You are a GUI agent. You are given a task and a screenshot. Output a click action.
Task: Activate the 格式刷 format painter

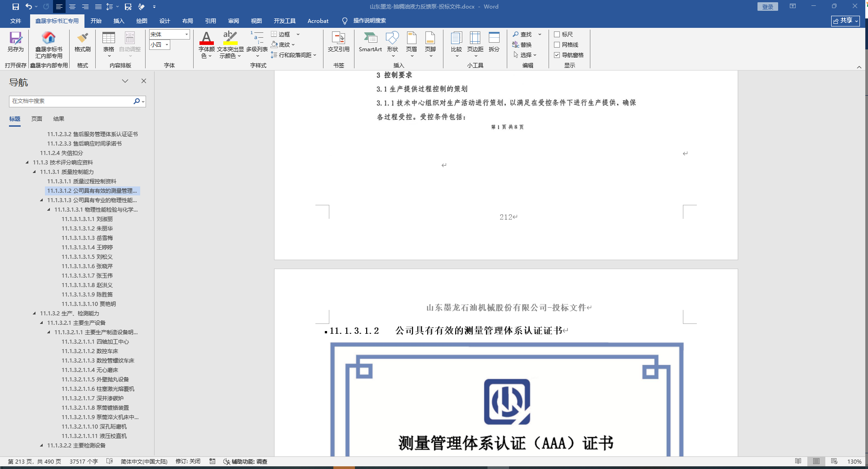click(x=83, y=42)
